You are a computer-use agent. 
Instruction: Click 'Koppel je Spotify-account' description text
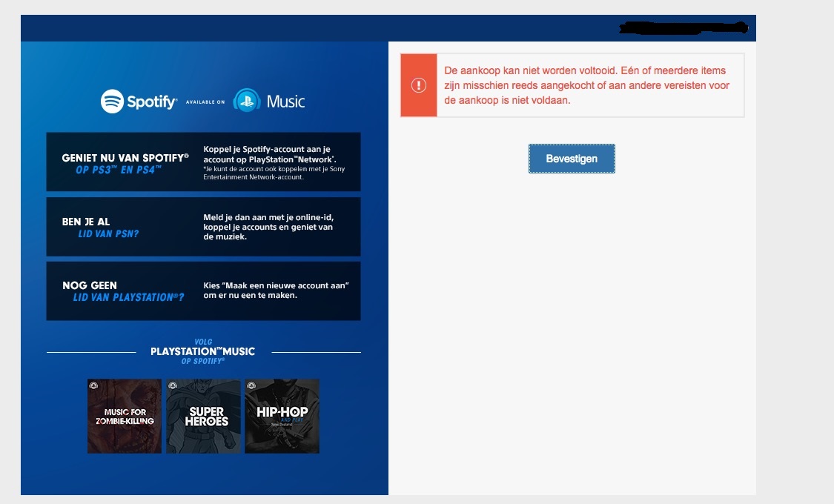274,163
